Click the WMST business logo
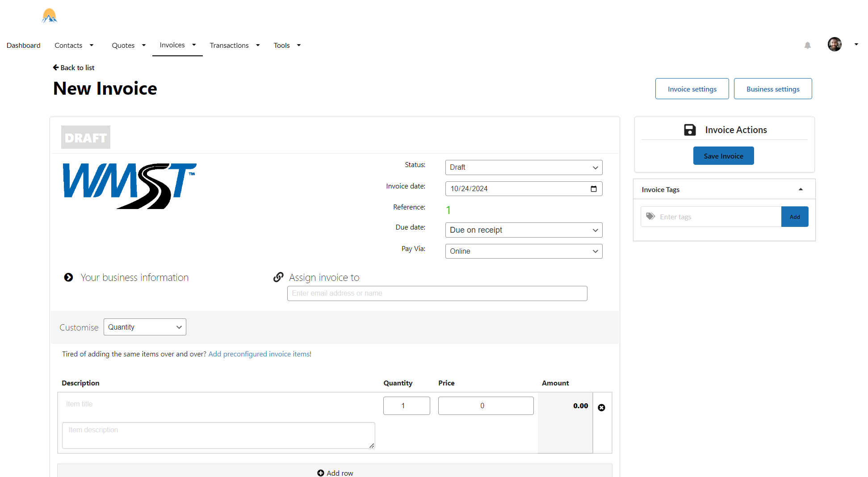868x477 pixels. (x=130, y=185)
